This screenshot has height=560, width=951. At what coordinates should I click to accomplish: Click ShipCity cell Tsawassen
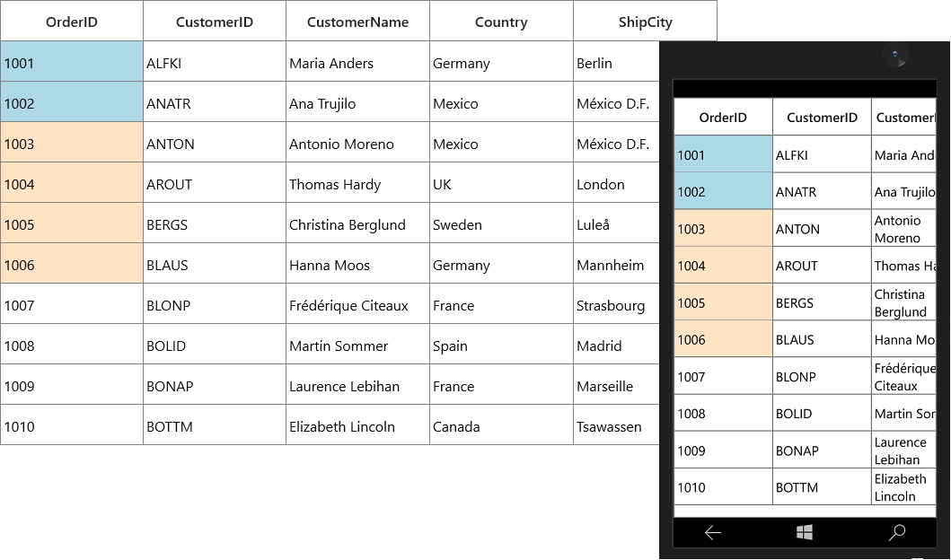click(x=616, y=425)
